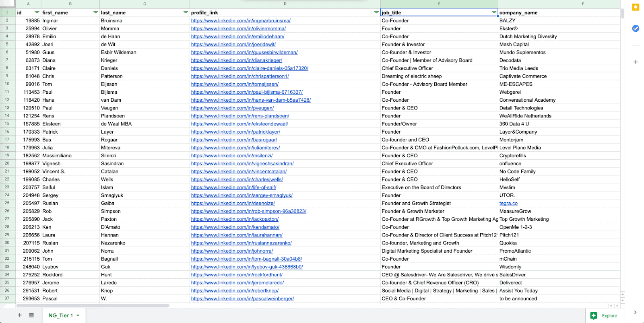Select cell 'Quokka'
The image size is (644, 323).
pyautogui.click(x=559, y=243)
